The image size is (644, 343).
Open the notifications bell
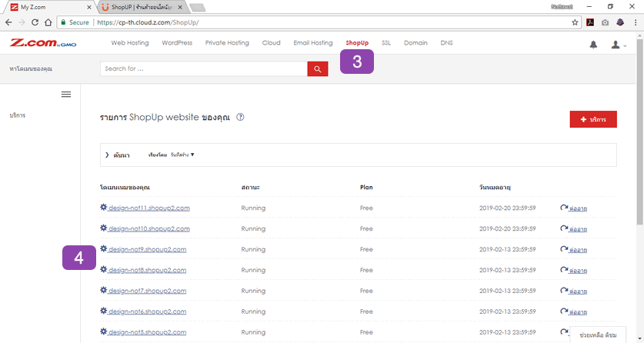tap(593, 45)
